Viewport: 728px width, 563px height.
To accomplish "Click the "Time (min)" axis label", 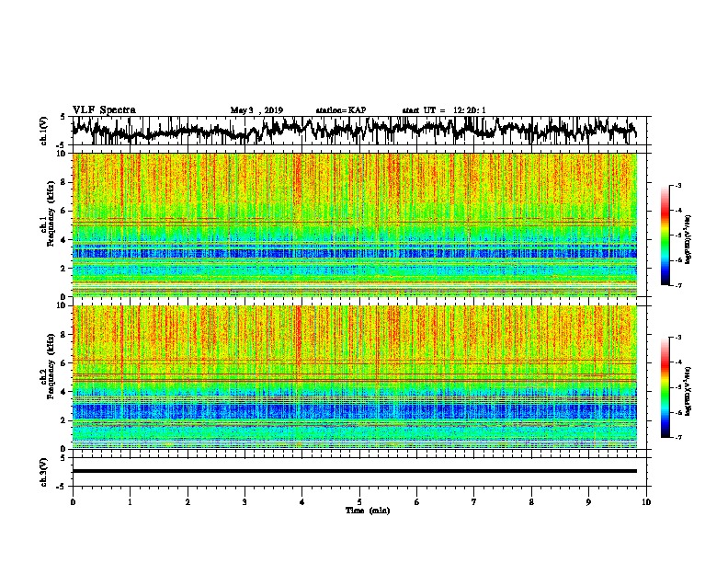I will coord(368,511).
